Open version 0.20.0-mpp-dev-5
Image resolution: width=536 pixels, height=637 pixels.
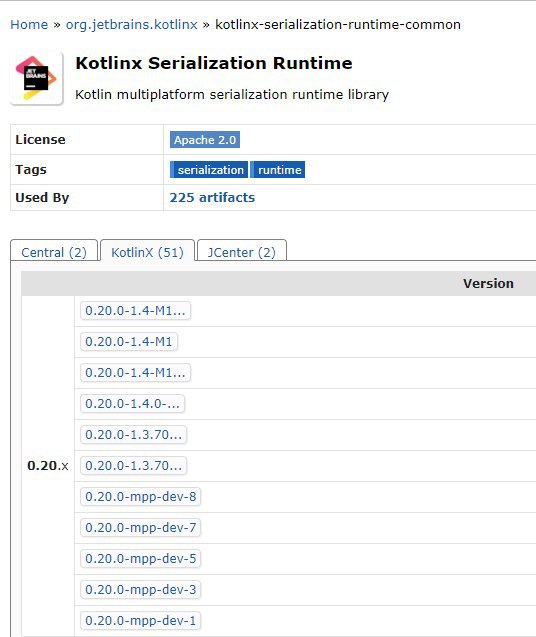[141, 559]
